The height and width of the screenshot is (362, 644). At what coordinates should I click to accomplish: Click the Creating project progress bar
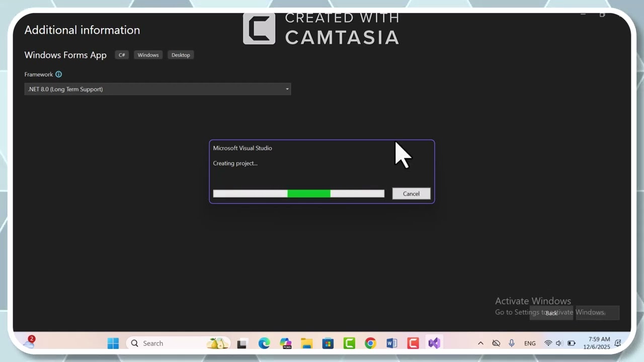[298, 194]
